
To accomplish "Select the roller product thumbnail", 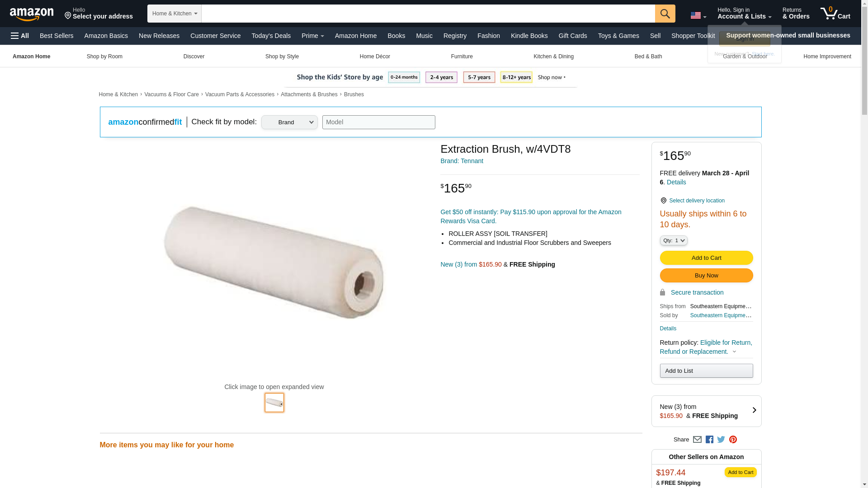I will click(274, 403).
